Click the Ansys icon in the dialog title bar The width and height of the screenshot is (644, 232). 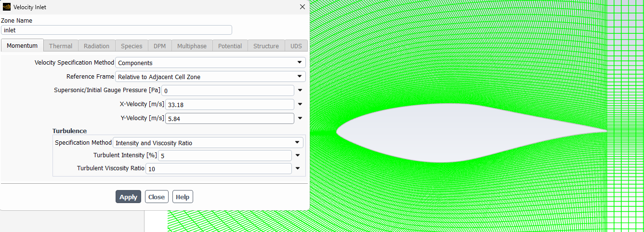pos(7,7)
